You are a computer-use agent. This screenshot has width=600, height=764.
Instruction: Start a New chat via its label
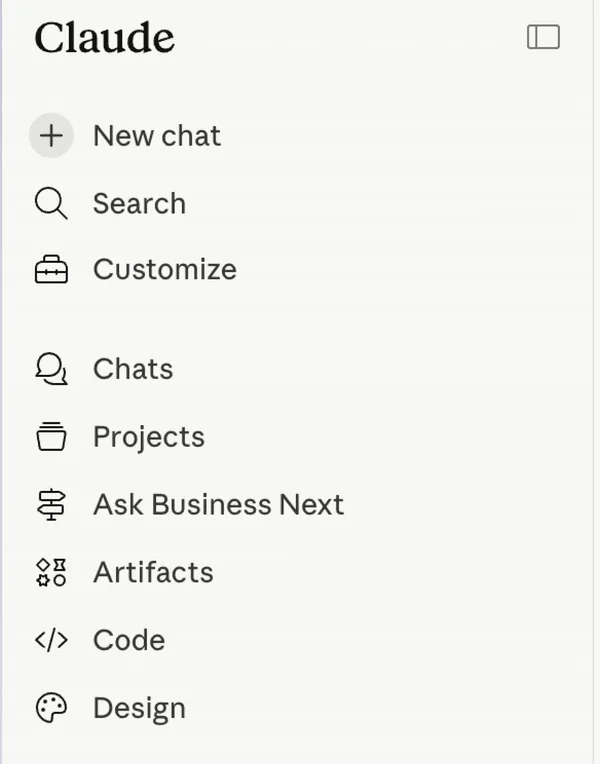(x=157, y=136)
